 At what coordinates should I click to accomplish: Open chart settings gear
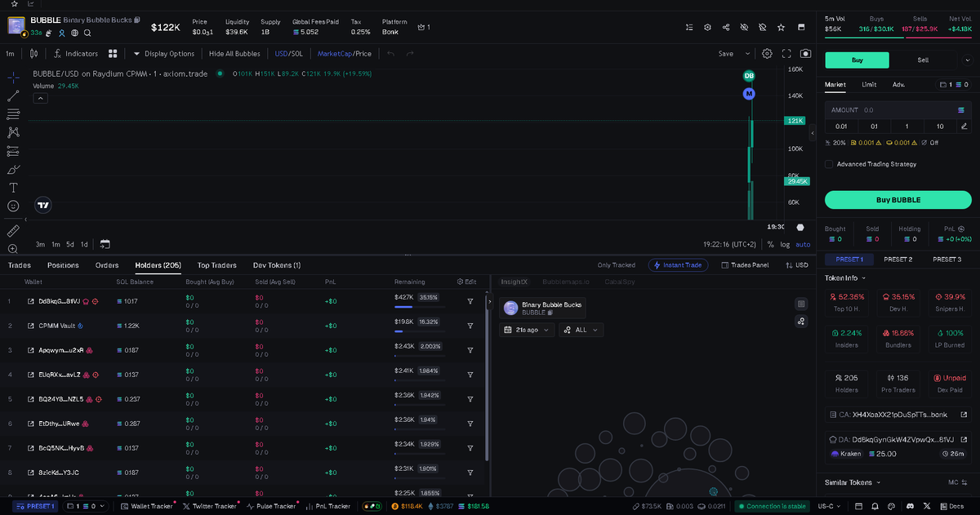767,54
